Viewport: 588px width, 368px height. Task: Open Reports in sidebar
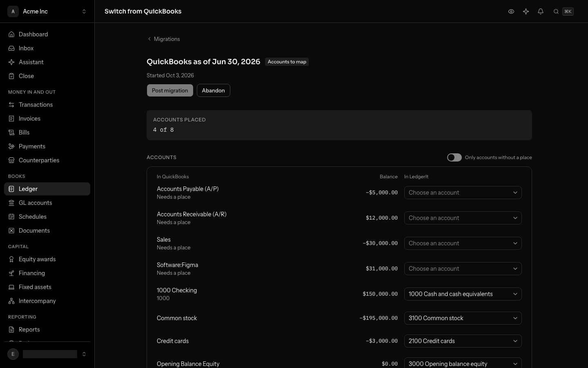tap(47, 330)
